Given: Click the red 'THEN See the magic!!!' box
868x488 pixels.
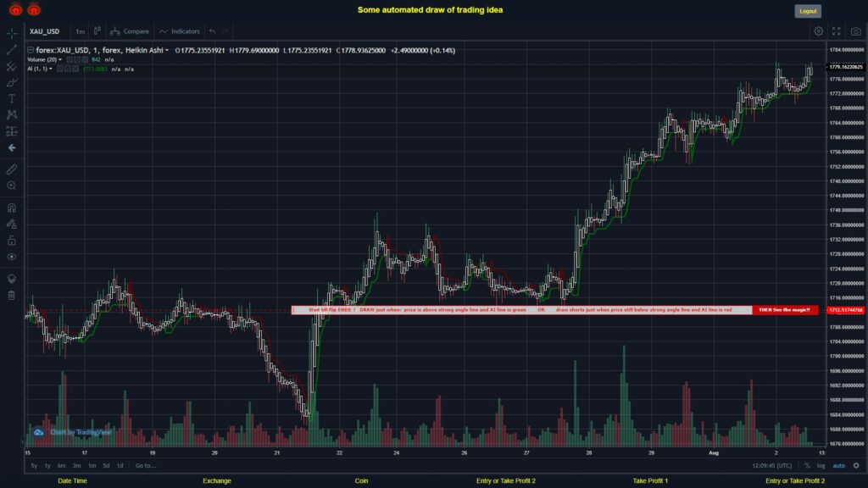Looking at the screenshot, I should (784, 310).
